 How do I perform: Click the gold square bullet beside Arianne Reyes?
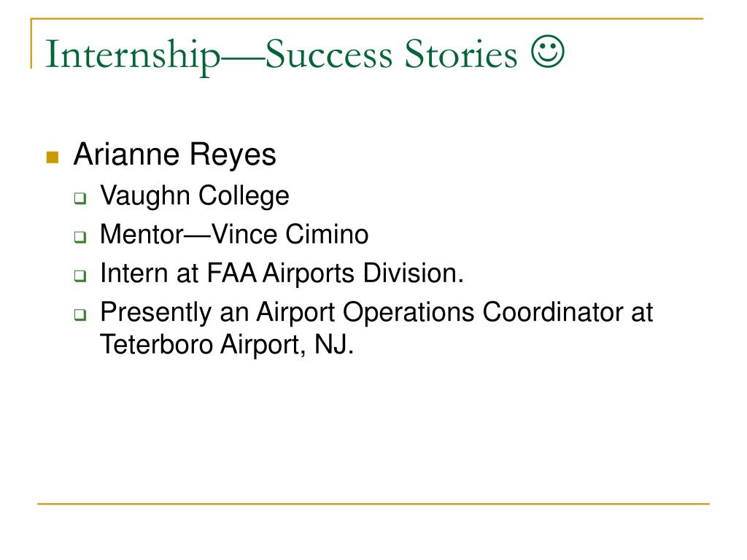(53, 157)
